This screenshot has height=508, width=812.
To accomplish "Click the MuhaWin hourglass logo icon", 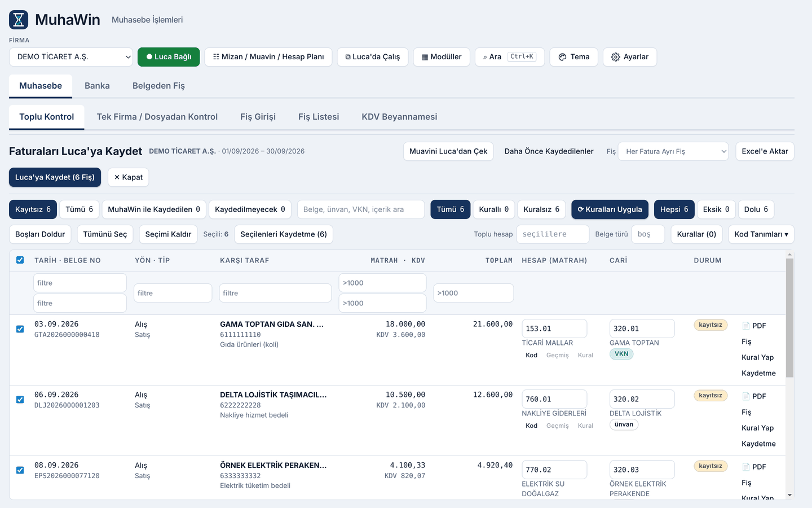I will 19,20.
